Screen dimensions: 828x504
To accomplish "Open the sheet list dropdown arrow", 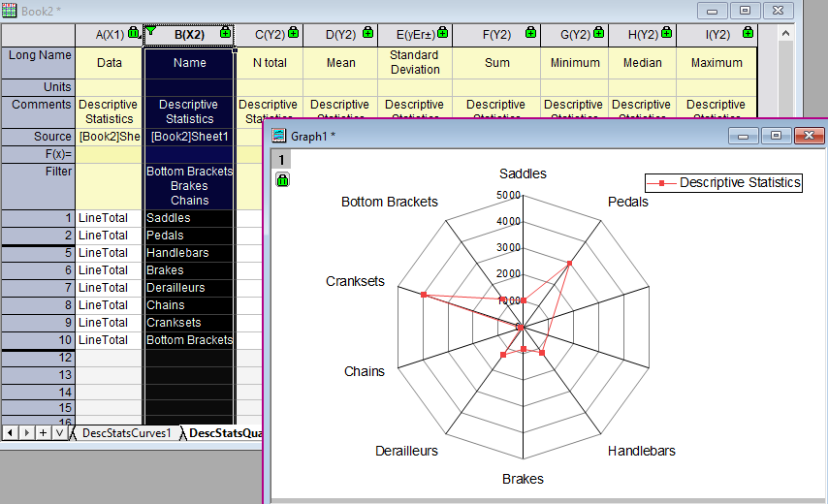I will point(60,432).
